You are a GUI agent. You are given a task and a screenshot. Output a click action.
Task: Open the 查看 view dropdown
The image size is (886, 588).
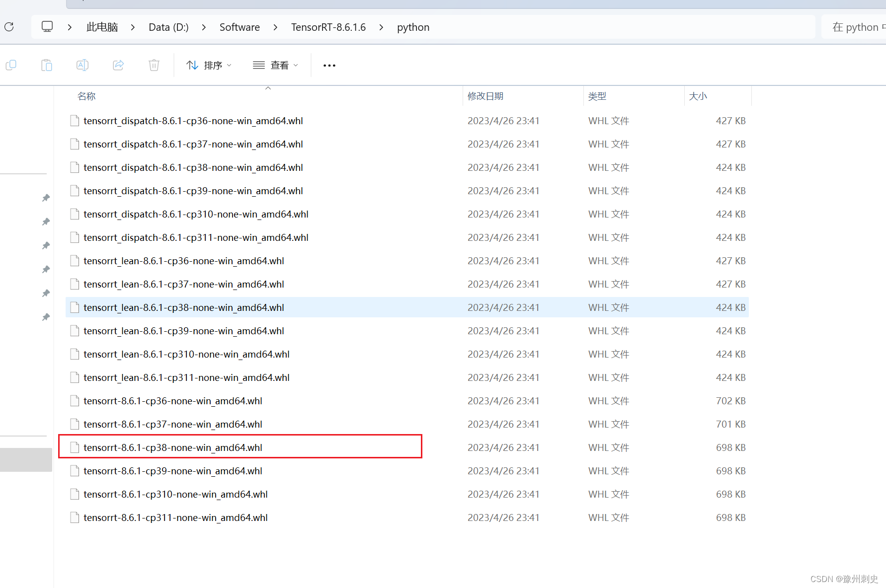276,66
